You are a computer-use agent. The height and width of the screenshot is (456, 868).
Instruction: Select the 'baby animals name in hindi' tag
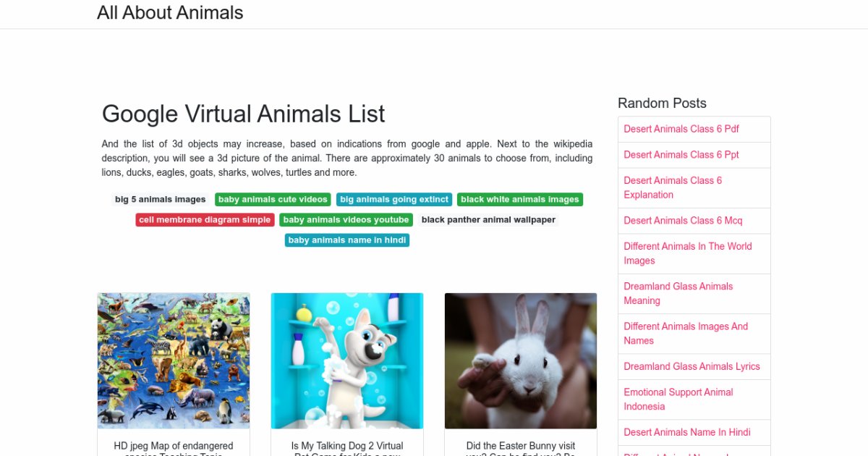click(347, 240)
